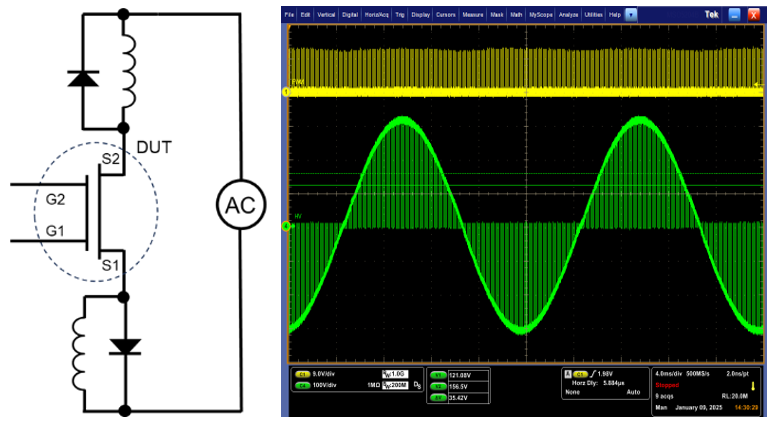The width and height of the screenshot is (778, 424).
Task: Open the Help menu
Action: click(x=615, y=15)
